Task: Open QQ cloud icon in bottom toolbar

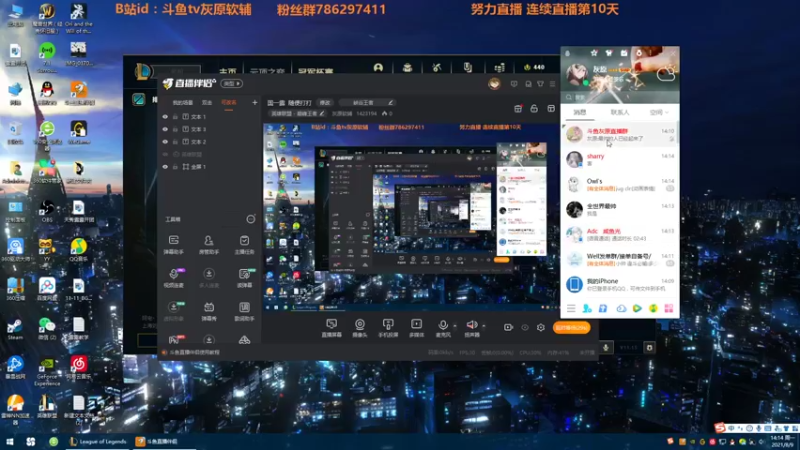Action: tap(621, 309)
